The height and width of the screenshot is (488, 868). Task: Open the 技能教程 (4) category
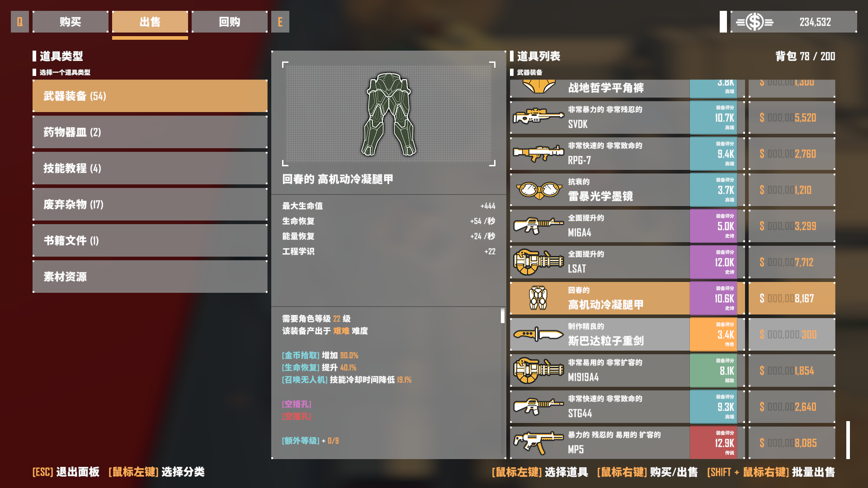click(150, 168)
